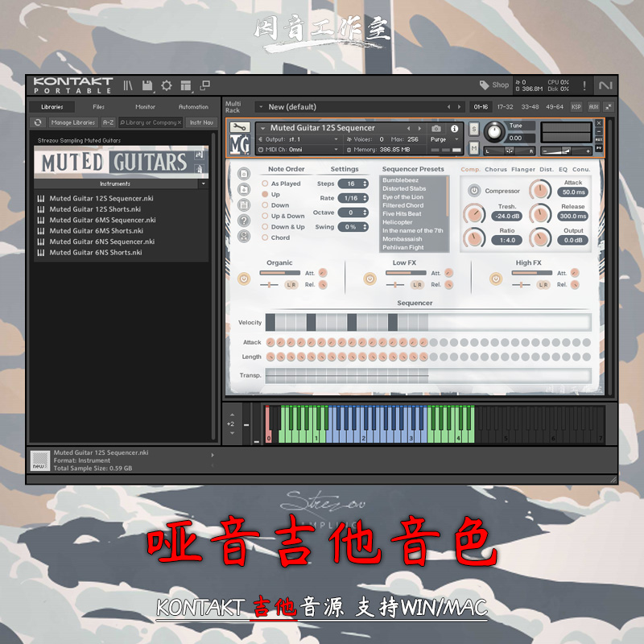Open the Purge dropdown menu
This screenshot has width=644, height=644.
point(444,139)
